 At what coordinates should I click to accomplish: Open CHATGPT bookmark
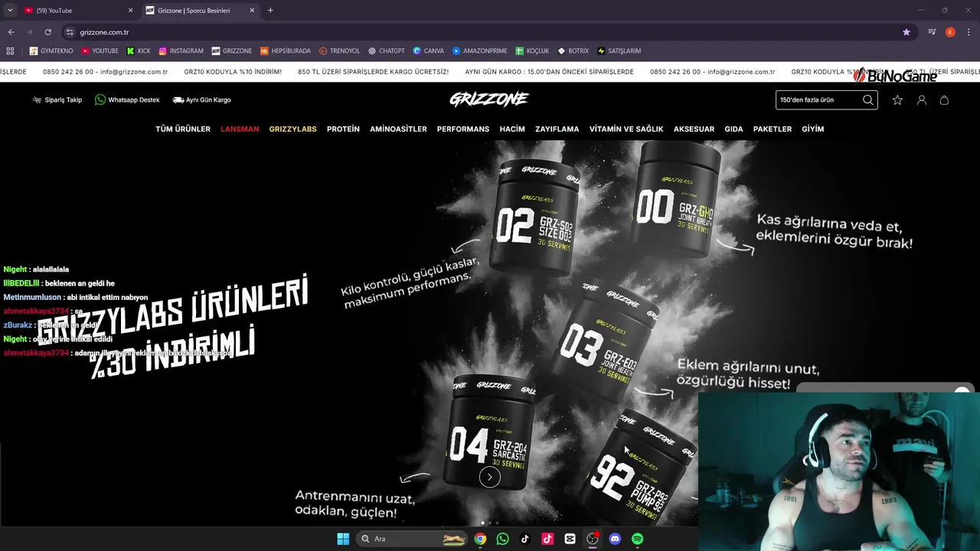[386, 51]
